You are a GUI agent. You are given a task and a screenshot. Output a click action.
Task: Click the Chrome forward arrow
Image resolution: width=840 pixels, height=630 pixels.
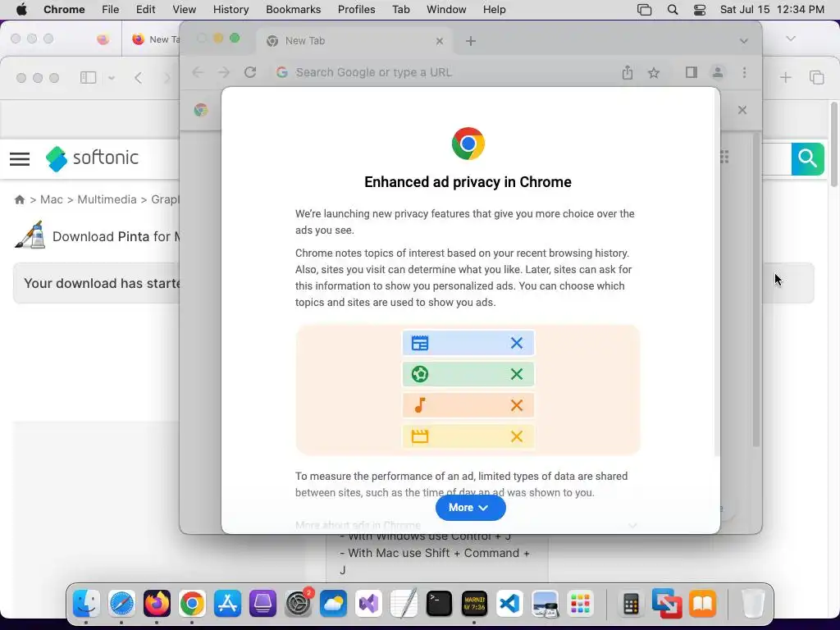pos(224,72)
